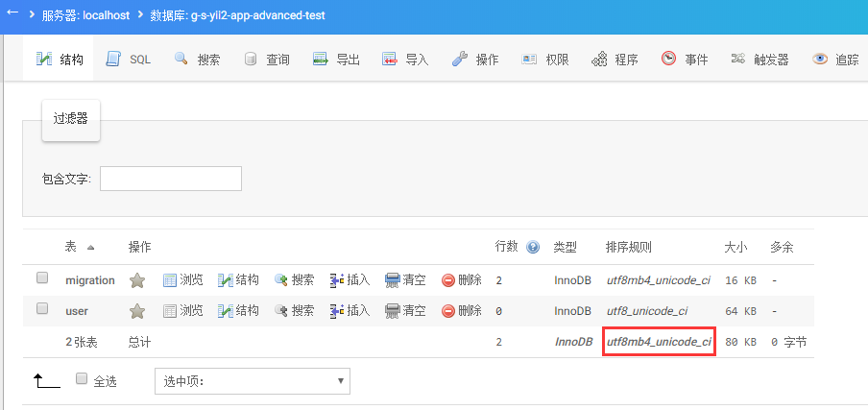Click the 过滤器 filter label
Image resolution: width=868 pixels, height=410 pixels.
[x=70, y=118]
